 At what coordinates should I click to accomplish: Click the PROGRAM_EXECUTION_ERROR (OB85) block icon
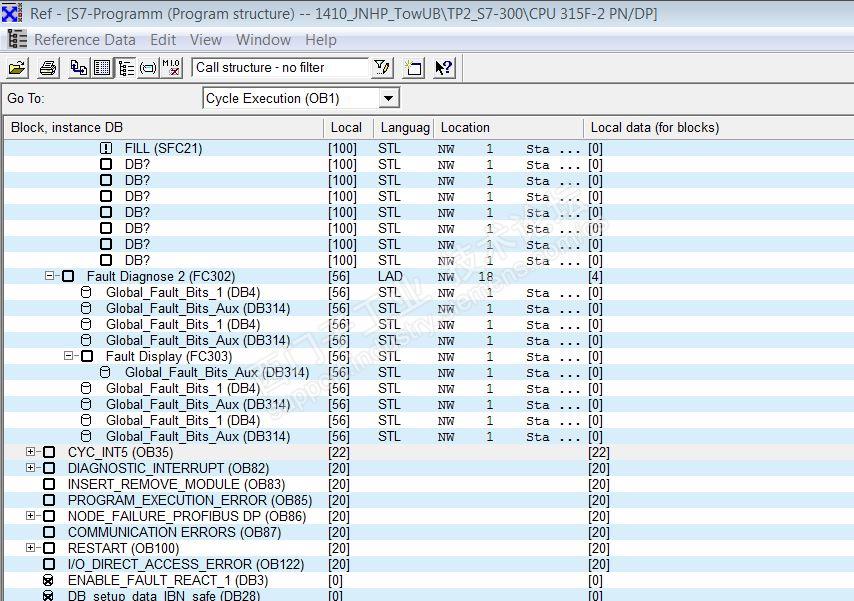click(x=49, y=500)
